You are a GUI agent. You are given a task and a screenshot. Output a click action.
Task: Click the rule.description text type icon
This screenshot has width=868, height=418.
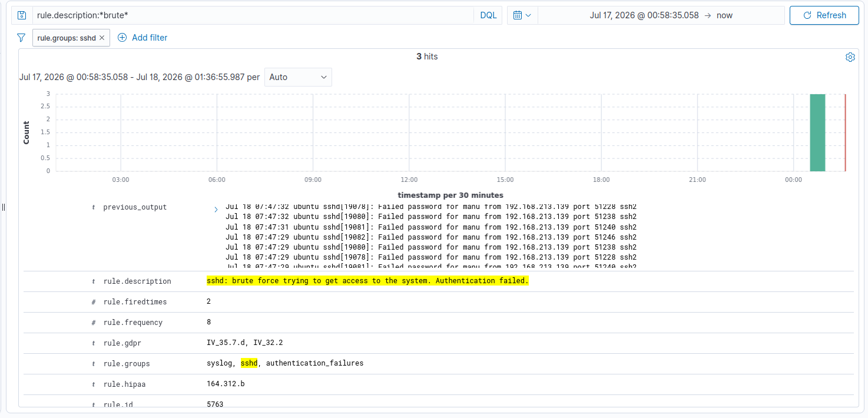pos(94,281)
